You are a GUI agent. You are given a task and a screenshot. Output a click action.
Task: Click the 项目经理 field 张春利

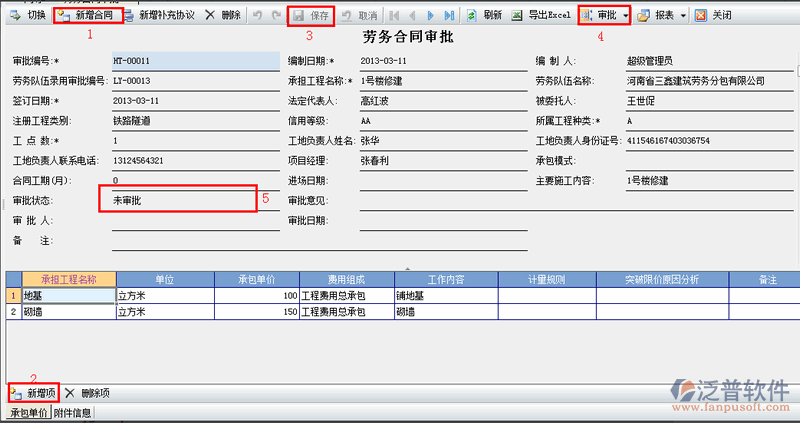443,161
